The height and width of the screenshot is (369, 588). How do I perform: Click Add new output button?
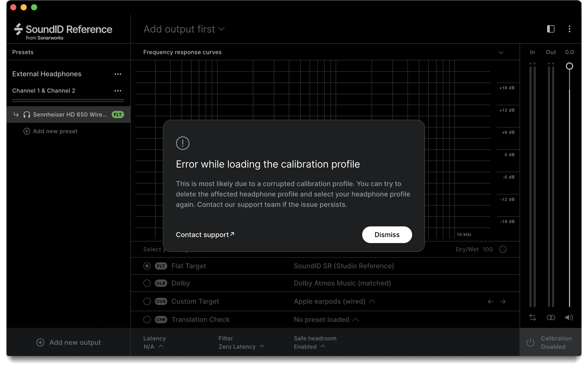click(x=68, y=342)
